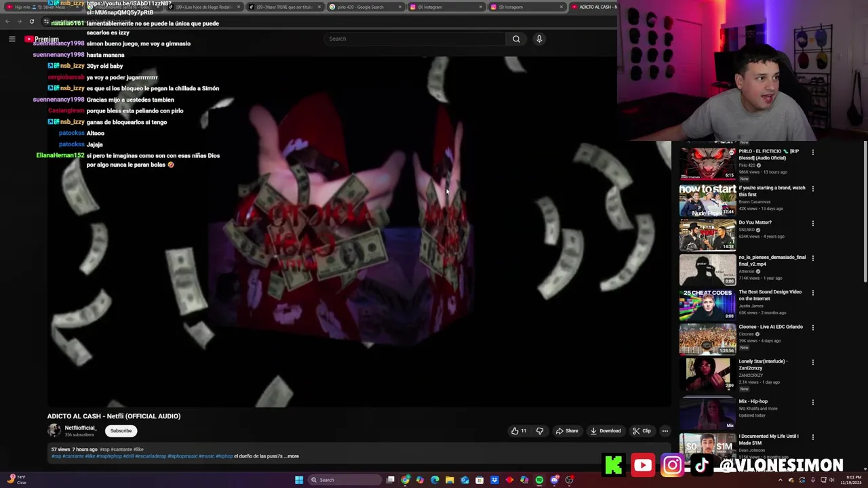Open the clock and date panel
Image resolution: width=868 pixels, height=488 pixels.
point(851,480)
